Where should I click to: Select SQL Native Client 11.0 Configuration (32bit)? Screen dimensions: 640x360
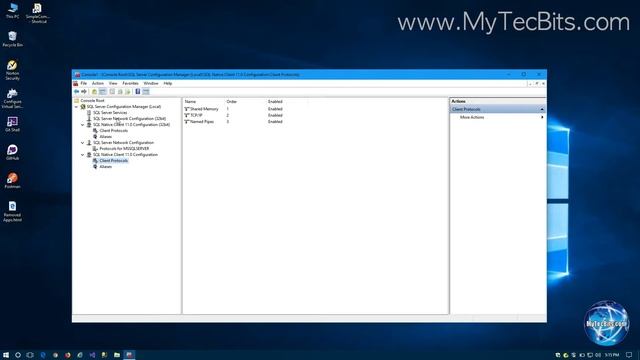click(x=131, y=124)
